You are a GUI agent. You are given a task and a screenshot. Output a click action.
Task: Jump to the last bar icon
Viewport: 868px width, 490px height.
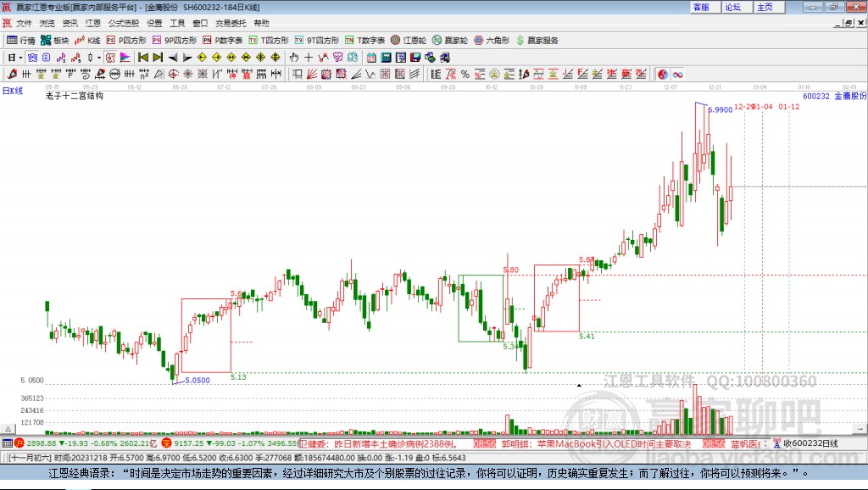[158, 58]
